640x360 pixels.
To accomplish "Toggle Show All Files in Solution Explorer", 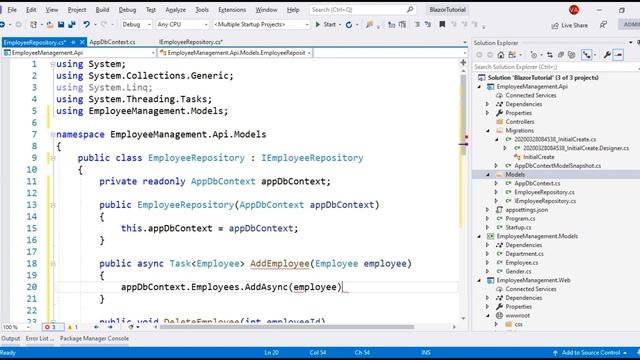I will coord(572,55).
